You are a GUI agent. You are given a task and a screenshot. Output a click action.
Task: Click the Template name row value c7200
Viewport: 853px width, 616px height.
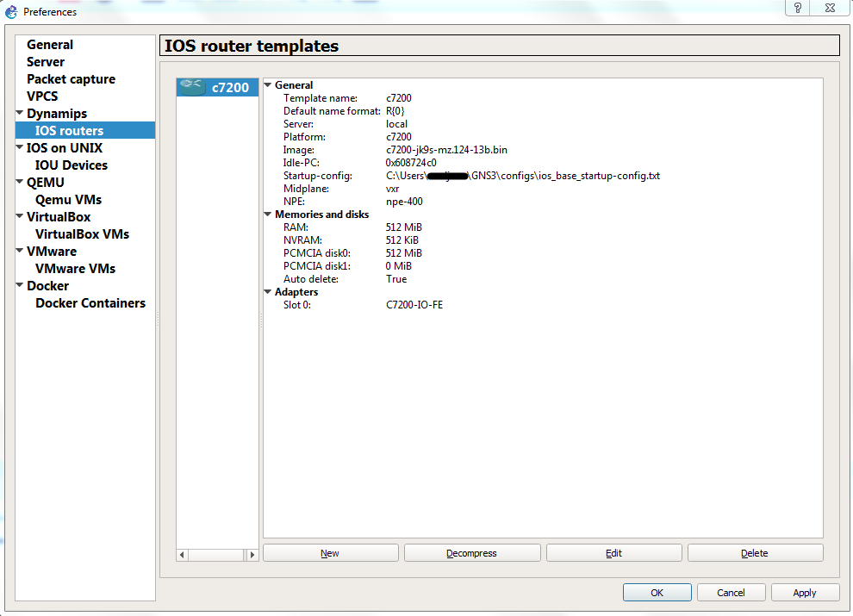coord(399,98)
